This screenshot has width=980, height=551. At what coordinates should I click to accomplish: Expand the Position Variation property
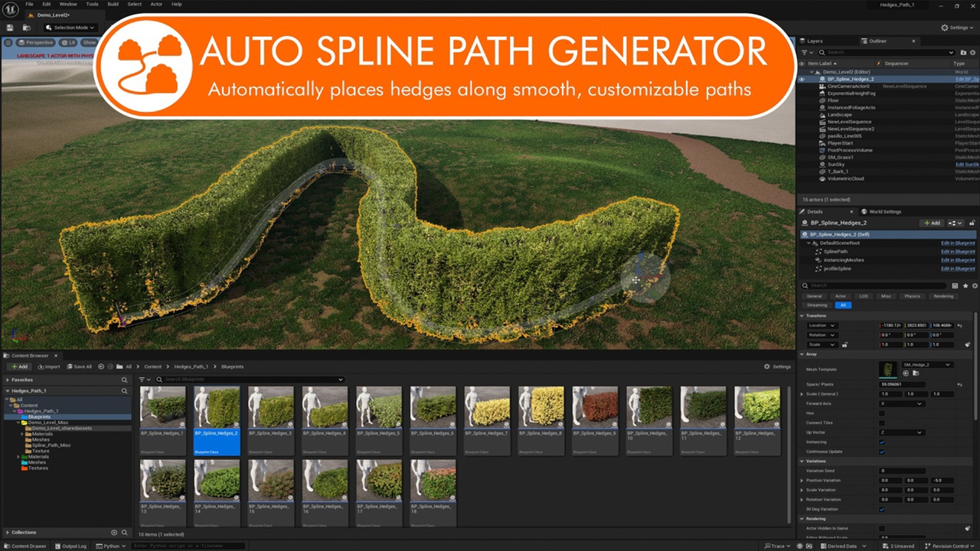(802, 481)
